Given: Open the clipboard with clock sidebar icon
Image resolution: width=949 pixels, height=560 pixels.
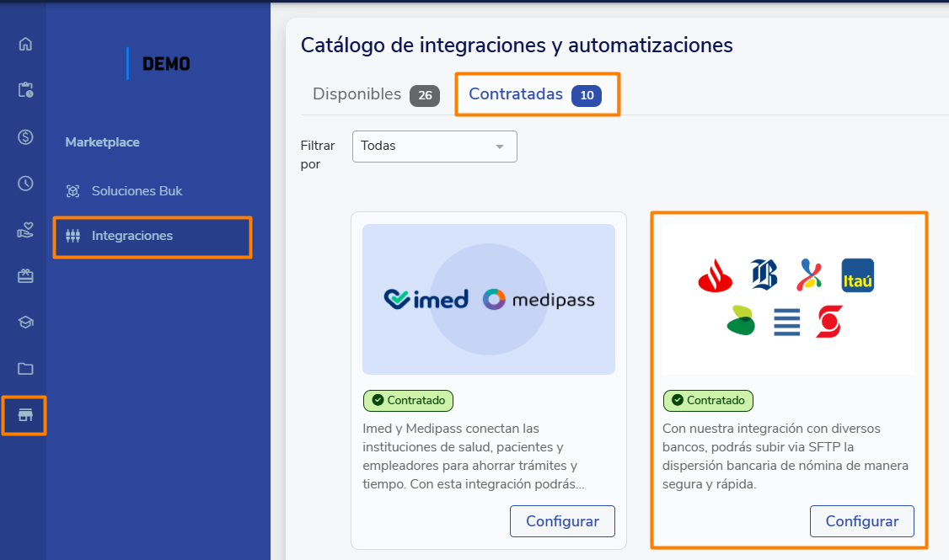Looking at the screenshot, I should tap(25, 90).
